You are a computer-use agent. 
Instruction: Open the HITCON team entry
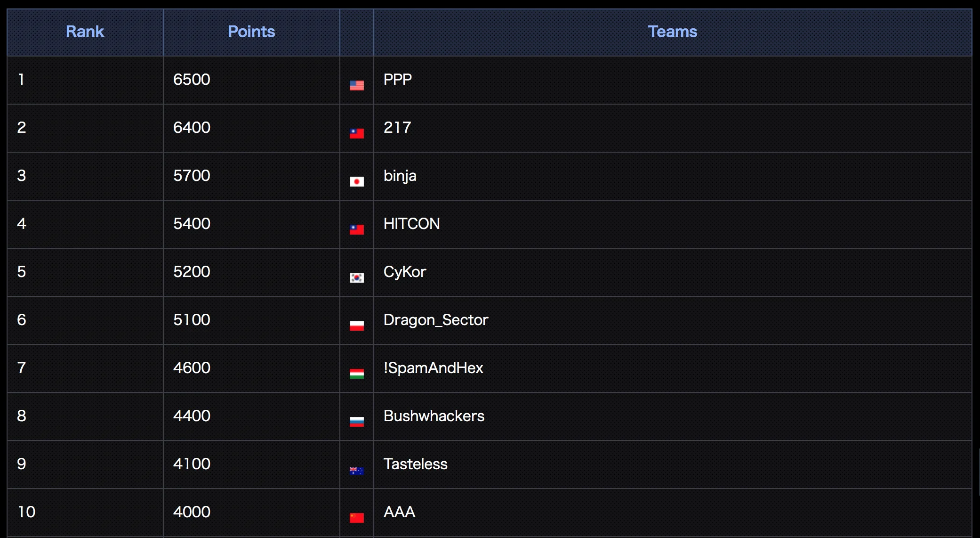tap(412, 223)
